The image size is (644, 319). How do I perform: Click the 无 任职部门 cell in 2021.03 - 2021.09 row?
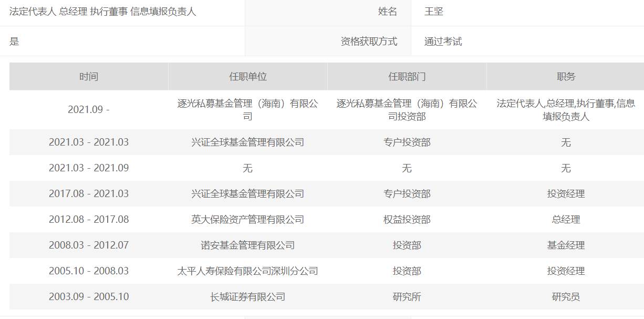[x=407, y=168]
